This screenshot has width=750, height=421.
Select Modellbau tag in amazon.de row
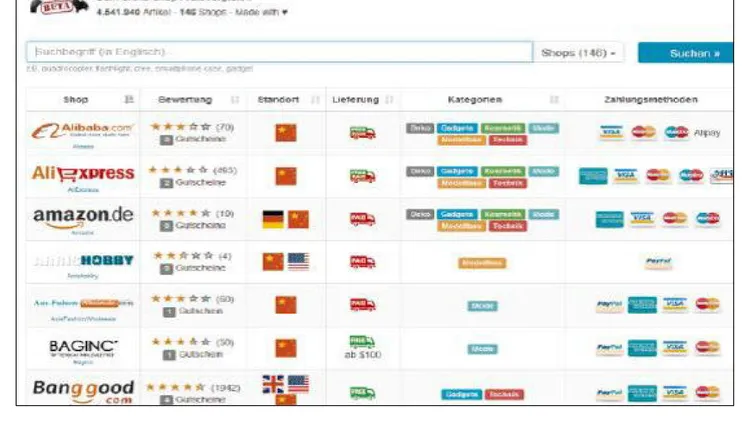461,226
